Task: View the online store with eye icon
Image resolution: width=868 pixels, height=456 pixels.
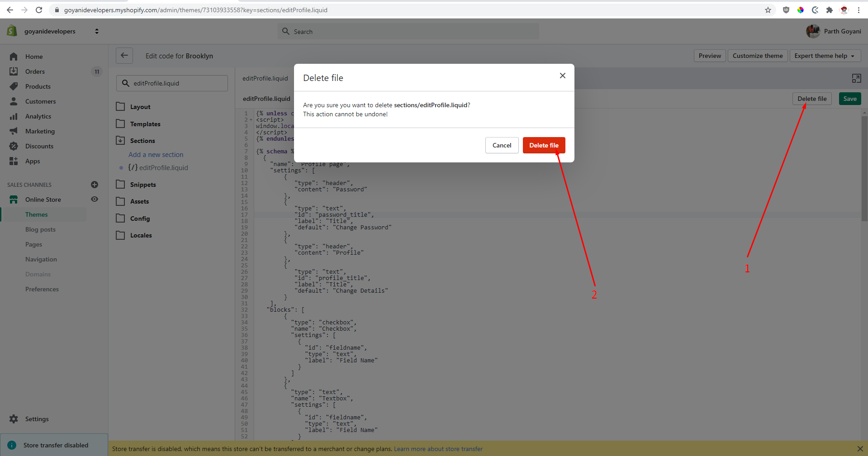Action: pos(95,199)
